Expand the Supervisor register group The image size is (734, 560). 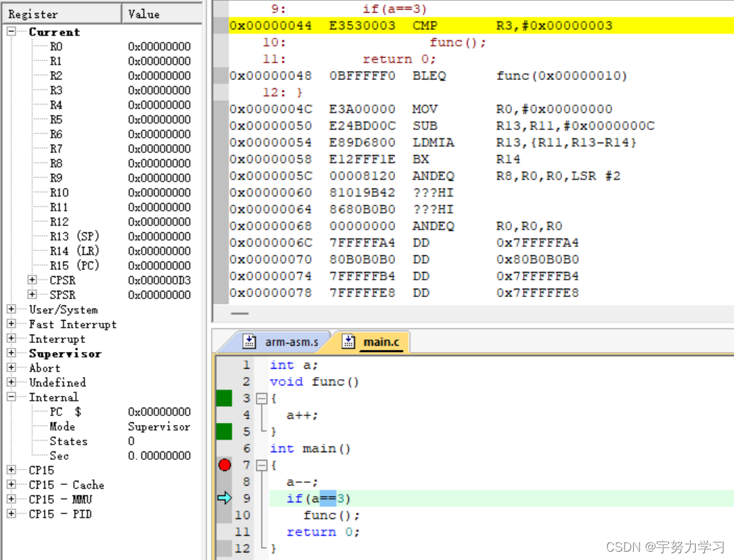pyautogui.click(x=11, y=353)
